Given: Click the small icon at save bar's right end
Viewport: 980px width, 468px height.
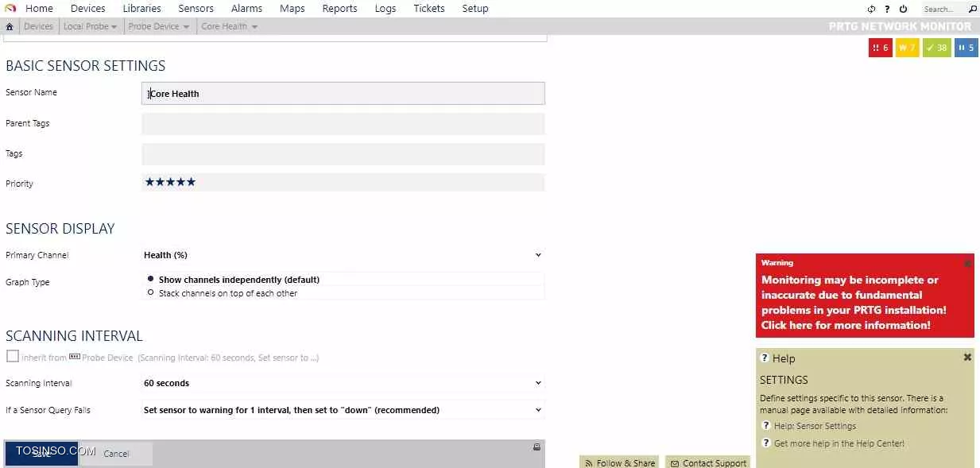Looking at the screenshot, I should [536, 447].
